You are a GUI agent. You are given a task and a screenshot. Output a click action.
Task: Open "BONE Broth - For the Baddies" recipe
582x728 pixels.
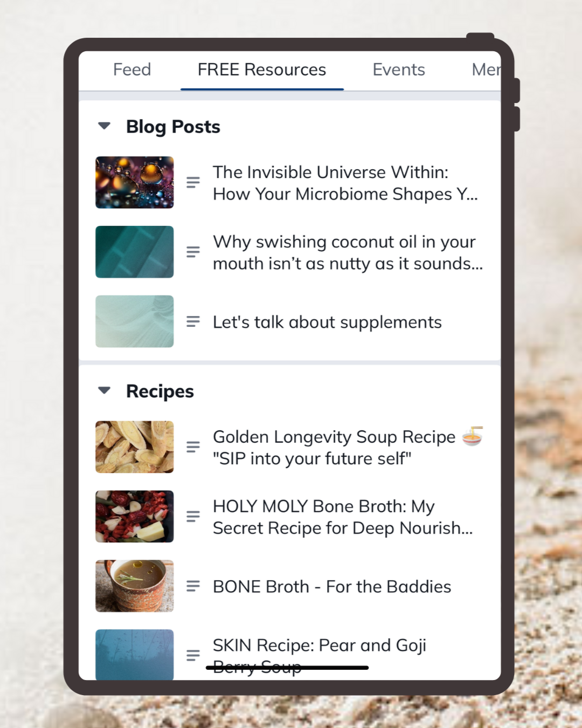click(332, 587)
